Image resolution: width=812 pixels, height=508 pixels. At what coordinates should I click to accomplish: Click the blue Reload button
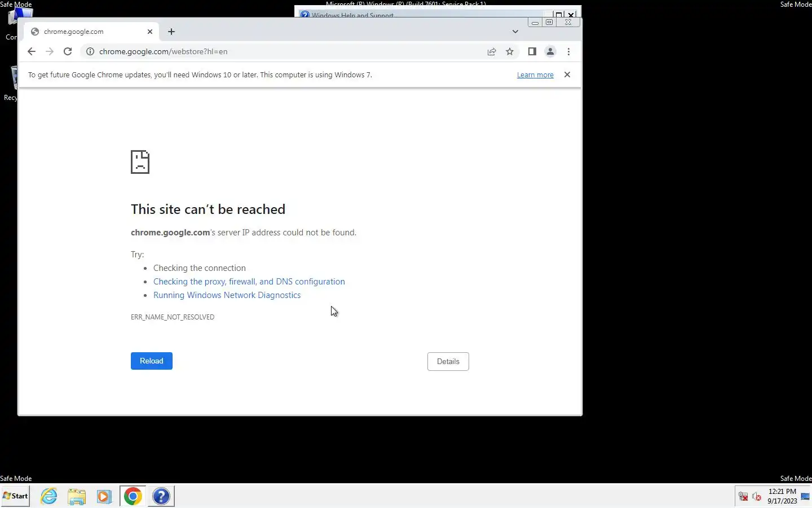(x=152, y=361)
